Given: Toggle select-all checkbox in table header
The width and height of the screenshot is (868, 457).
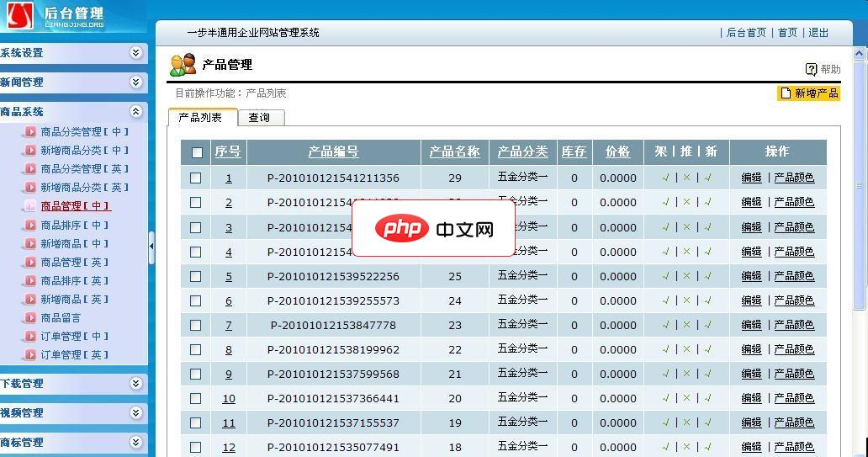Looking at the screenshot, I should click(x=197, y=152).
